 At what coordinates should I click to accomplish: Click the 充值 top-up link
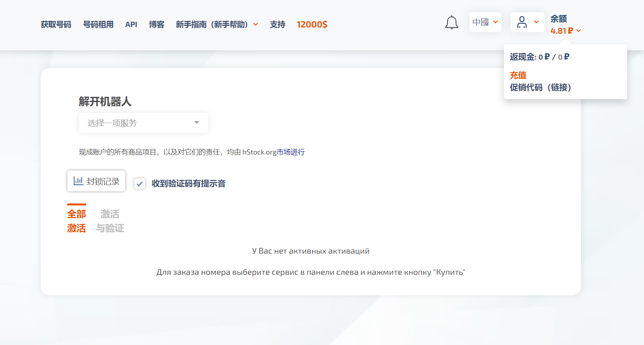click(x=518, y=75)
